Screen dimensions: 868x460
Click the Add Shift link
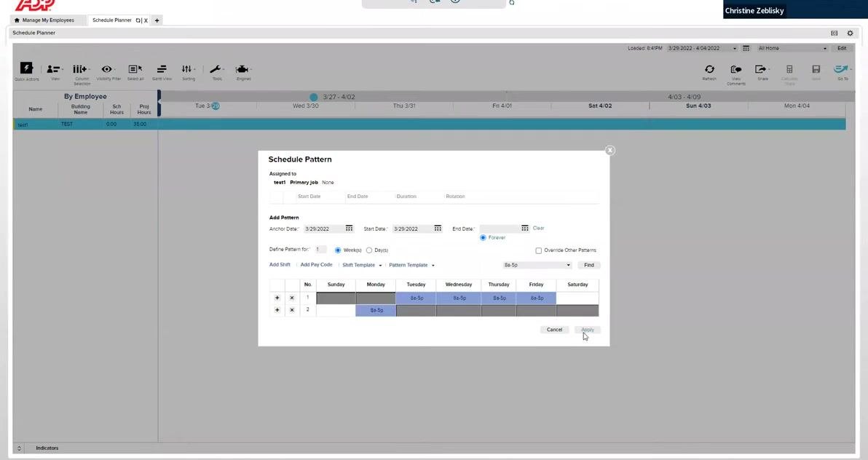[280, 265]
